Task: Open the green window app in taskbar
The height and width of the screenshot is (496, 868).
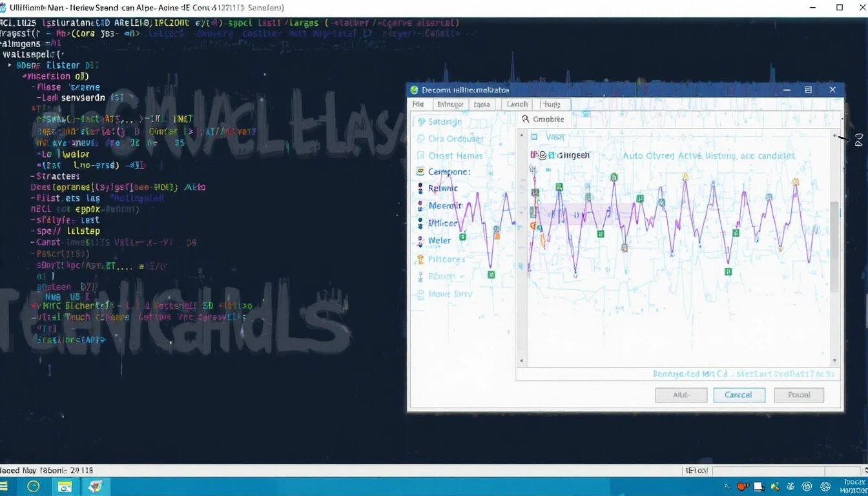Action: (65, 486)
